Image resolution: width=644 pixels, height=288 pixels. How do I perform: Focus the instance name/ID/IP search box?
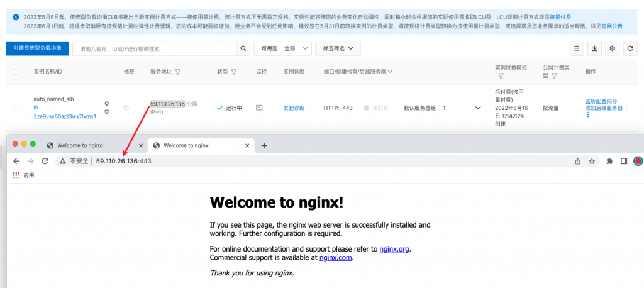(x=155, y=48)
